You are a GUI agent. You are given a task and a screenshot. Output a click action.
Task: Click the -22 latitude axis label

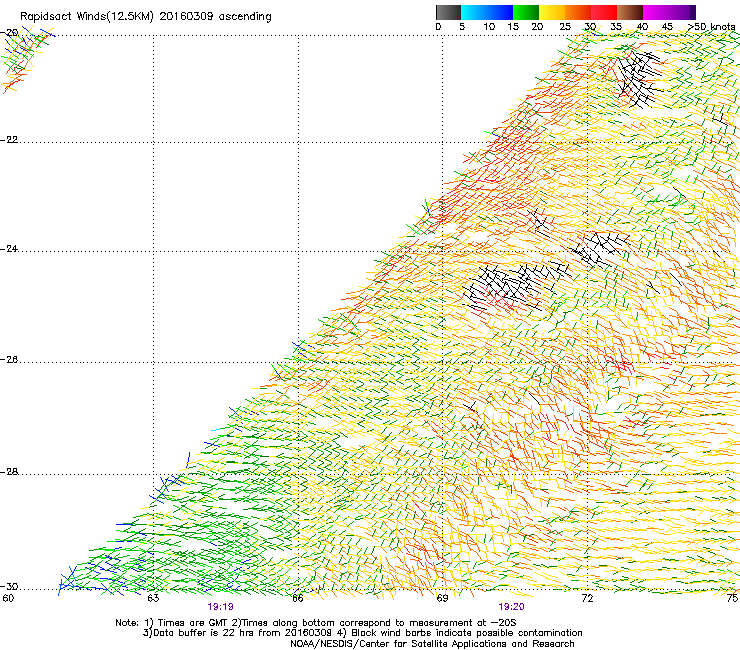9,140
